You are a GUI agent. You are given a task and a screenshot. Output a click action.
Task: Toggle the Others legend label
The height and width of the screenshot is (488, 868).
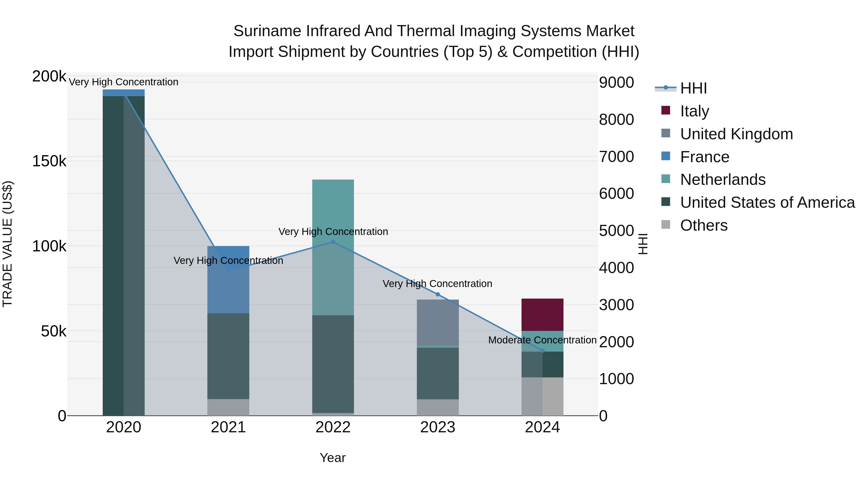[x=704, y=225]
